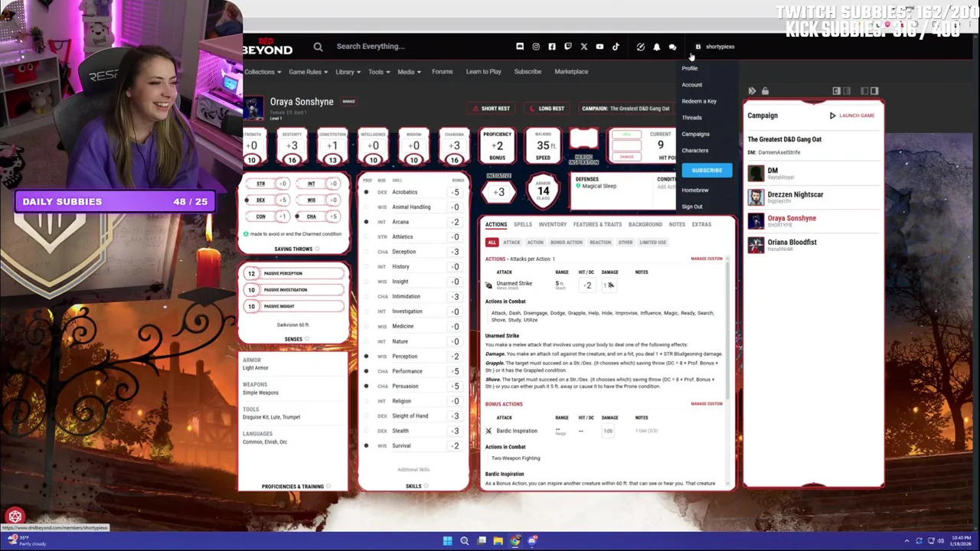The height and width of the screenshot is (551, 980).
Task: Open the YouTube social icon
Action: point(599,47)
